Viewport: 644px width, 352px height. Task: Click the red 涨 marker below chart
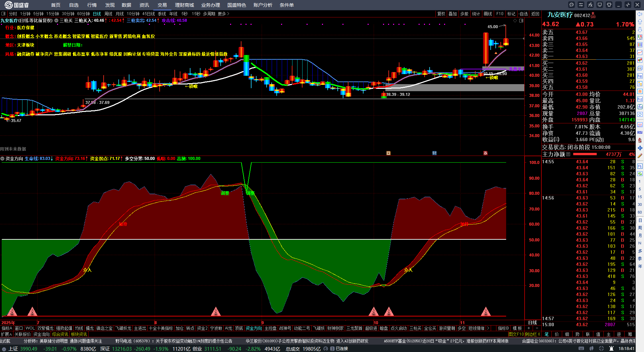(485, 153)
